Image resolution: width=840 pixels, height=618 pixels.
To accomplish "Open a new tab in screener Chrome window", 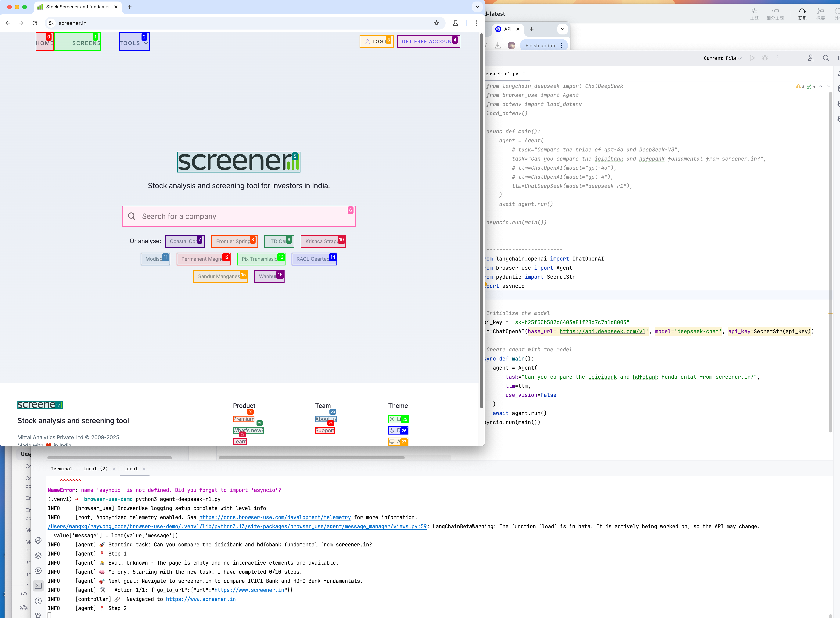I will (x=130, y=7).
